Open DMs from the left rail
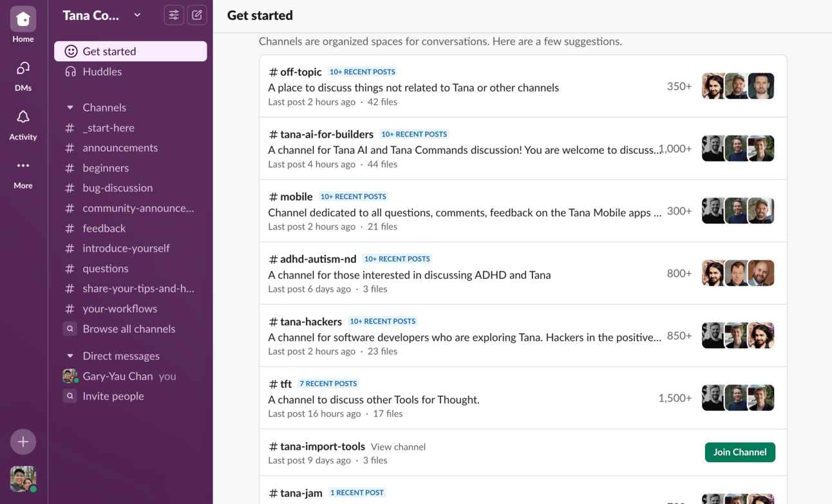Screen dimensions: 832x504 [23, 69]
